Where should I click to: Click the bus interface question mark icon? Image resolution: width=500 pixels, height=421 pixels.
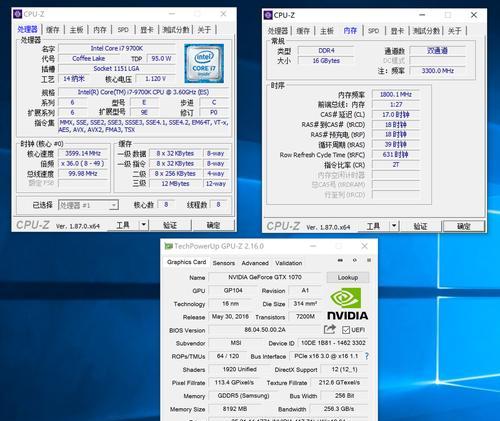[x=367, y=356]
